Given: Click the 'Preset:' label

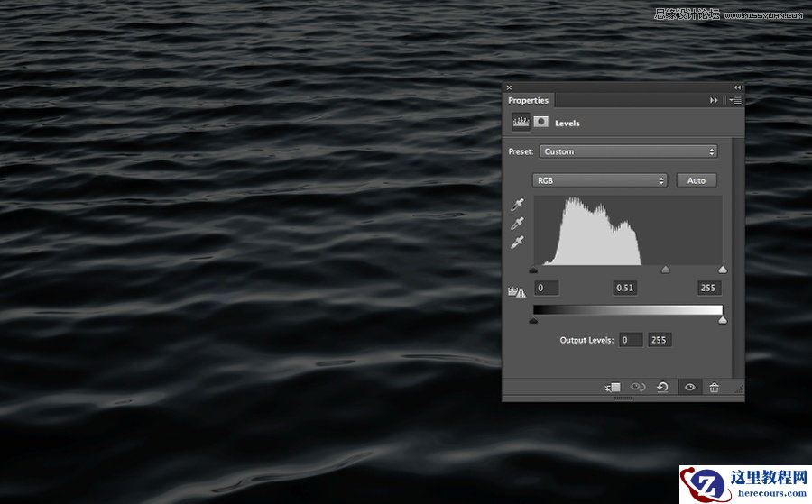Looking at the screenshot, I should 521,151.
